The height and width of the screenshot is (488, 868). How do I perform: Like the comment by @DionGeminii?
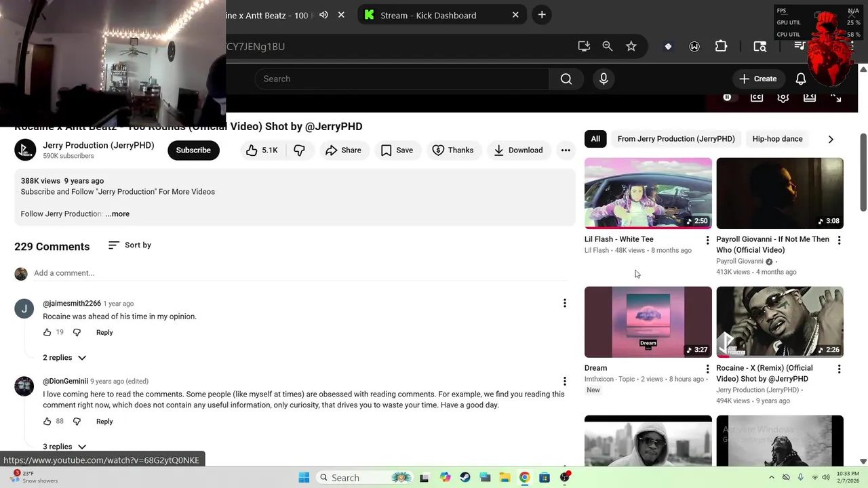[x=47, y=422]
